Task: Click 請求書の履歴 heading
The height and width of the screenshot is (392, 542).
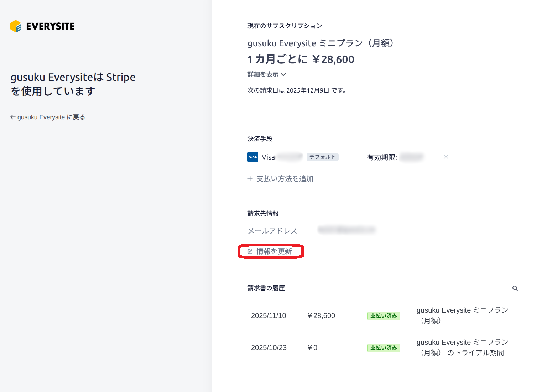Action: (266, 288)
